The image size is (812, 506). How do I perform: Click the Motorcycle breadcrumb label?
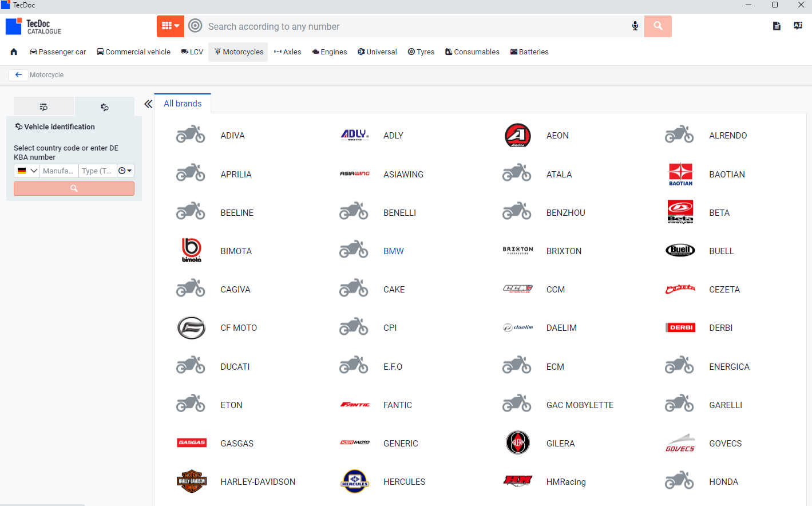pyautogui.click(x=47, y=75)
